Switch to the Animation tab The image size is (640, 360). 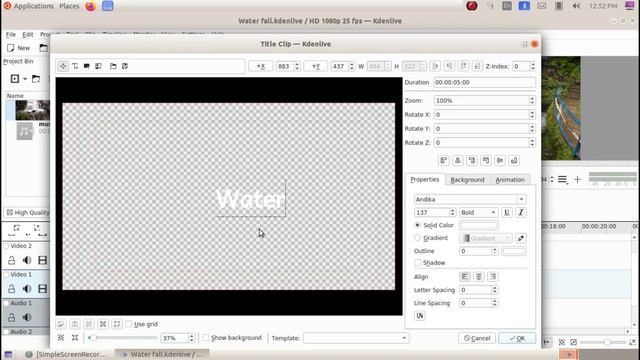point(510,180)
